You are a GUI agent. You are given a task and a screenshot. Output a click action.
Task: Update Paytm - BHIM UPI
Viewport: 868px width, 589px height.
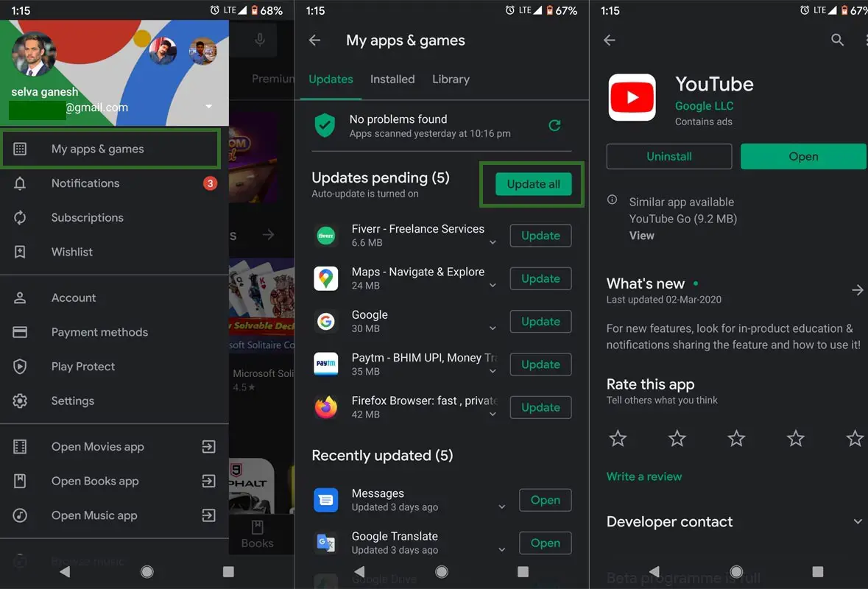click(x=540, y=364)
